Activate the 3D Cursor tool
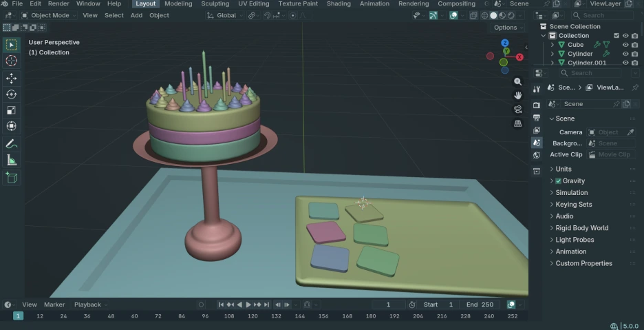644x330 pixels. pyautogui.click(x=12, y=61)
